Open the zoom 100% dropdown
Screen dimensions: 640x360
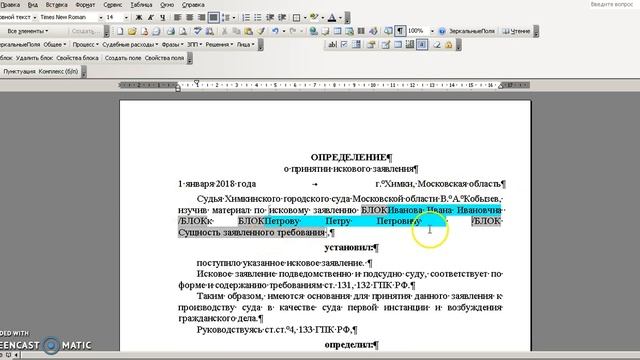click(x=432, y=31)
